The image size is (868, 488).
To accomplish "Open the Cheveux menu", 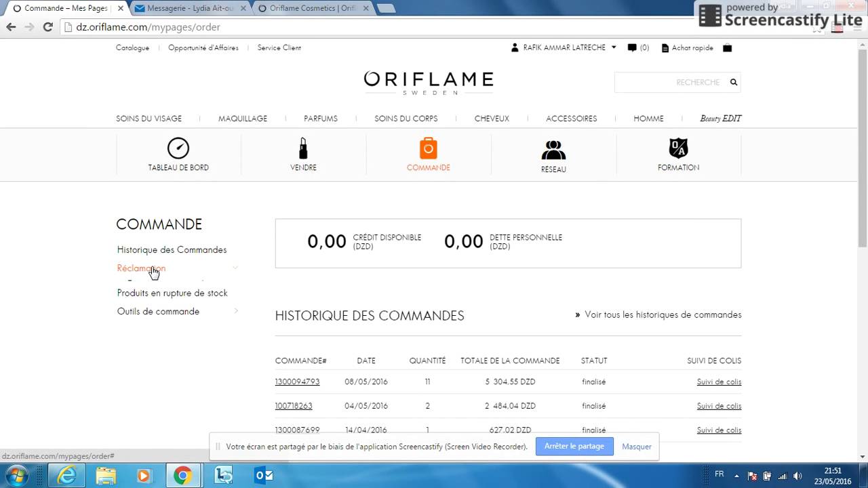I will click(x=492, y=118).
